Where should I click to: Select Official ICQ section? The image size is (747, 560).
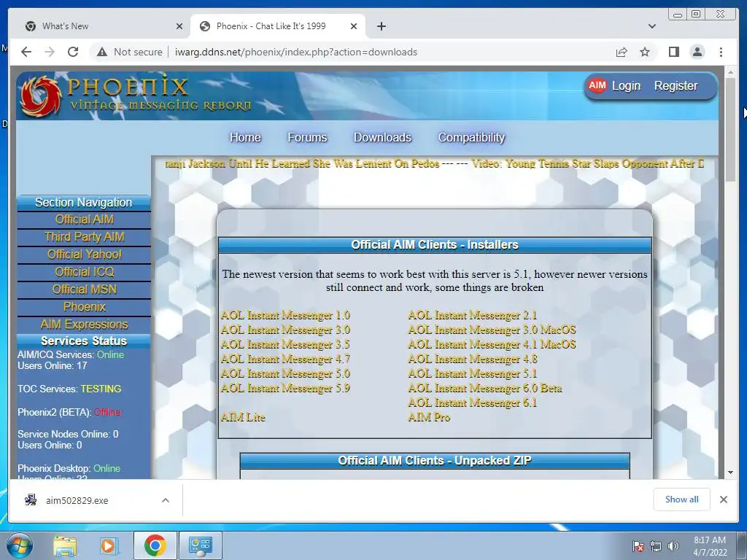coord(84,272)
